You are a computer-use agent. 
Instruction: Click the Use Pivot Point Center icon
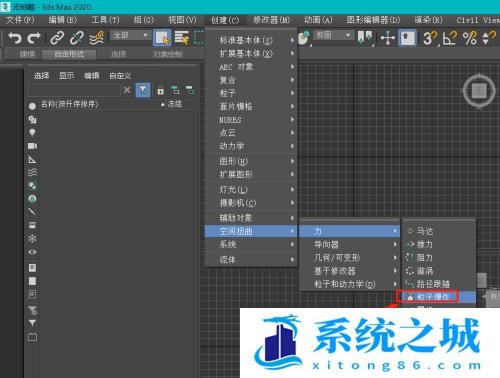(365, 38)
